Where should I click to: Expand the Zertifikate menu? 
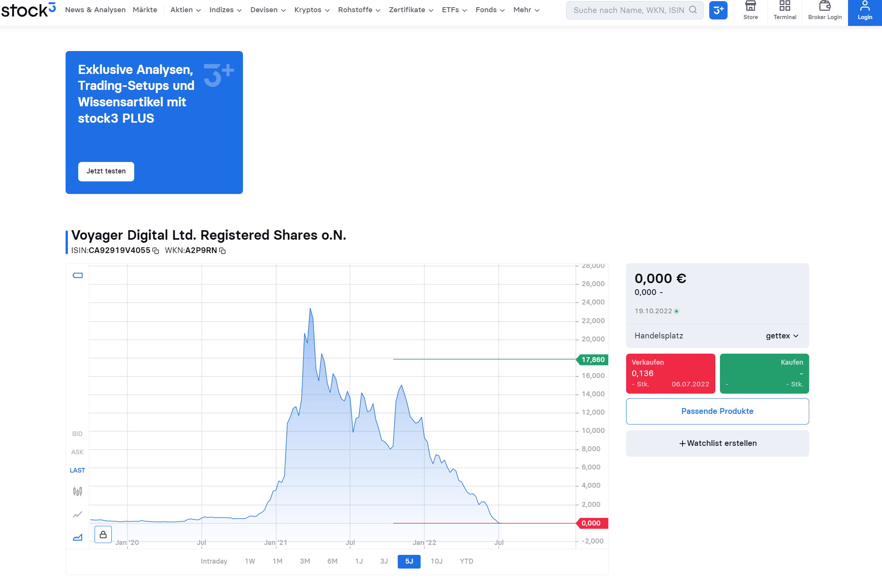(x=411, y=10)
